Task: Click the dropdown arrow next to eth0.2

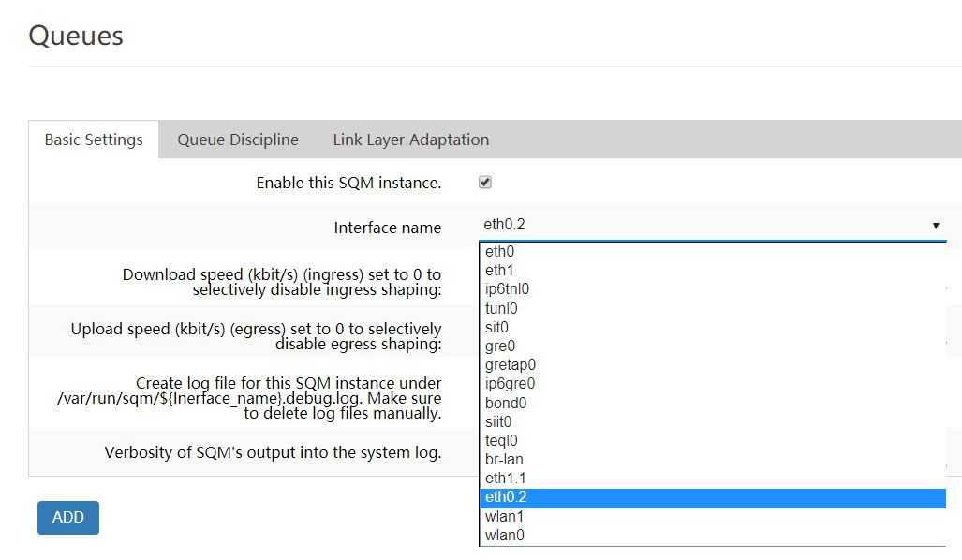Action: pyautogui.click(x=934, y=225)
